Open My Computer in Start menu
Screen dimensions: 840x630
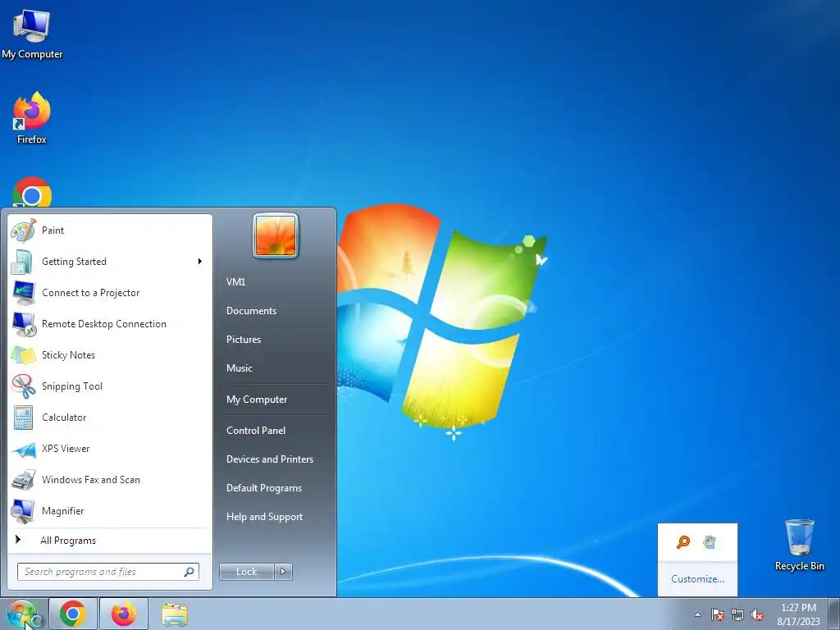257,399
